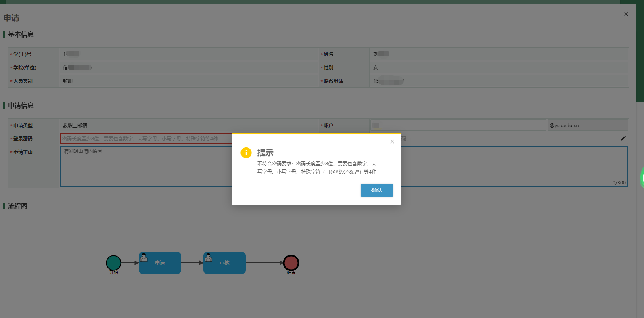Click into the 申请事由 reason text area
644x318 pixels.
145,167
